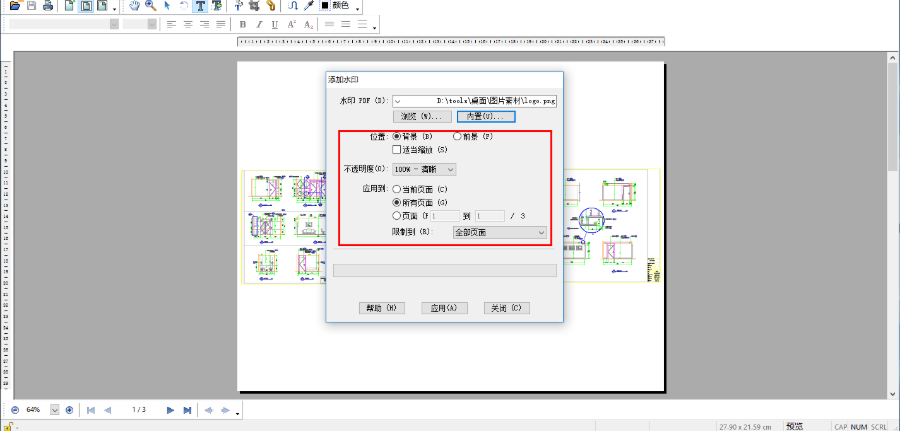Viewport: 900px width, 431px height.
Task: Click the 1 / 3 page number field
Action: (139, 410)
